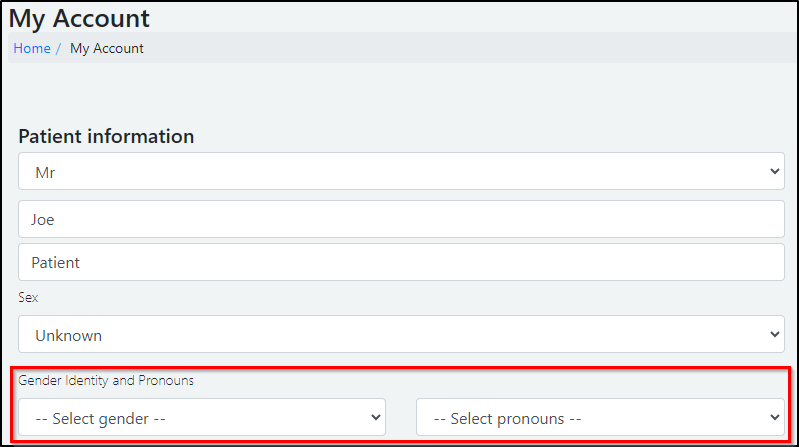Click the Sex field label
The width and height of the screenshot is (799, 447).
[28, 298]
